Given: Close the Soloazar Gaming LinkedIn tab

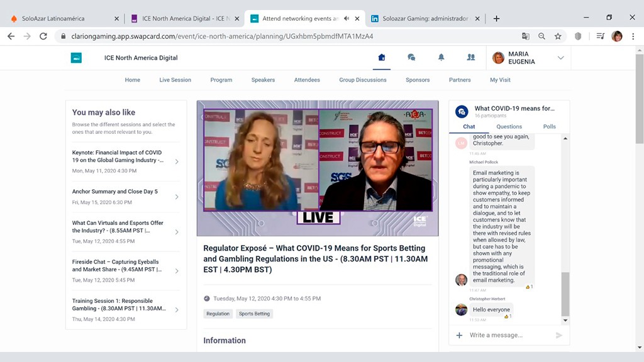Looking at the screenshot, I should (477, 18).
